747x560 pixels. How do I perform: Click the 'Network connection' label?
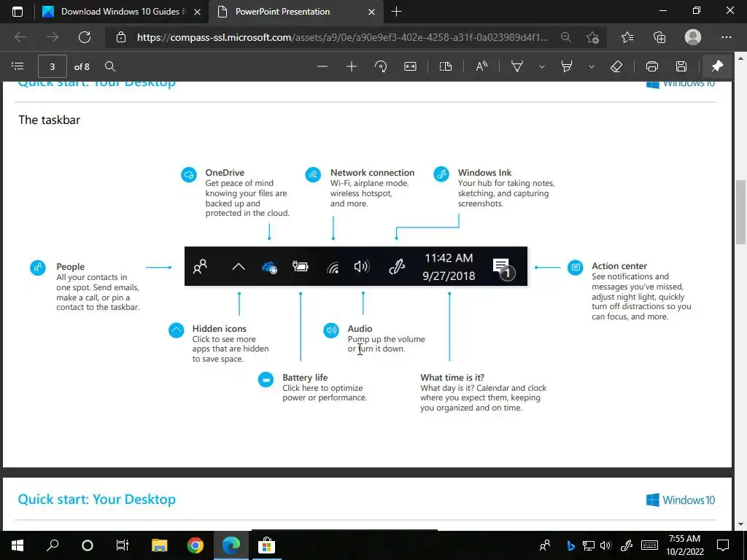click(x=373, y=172)
